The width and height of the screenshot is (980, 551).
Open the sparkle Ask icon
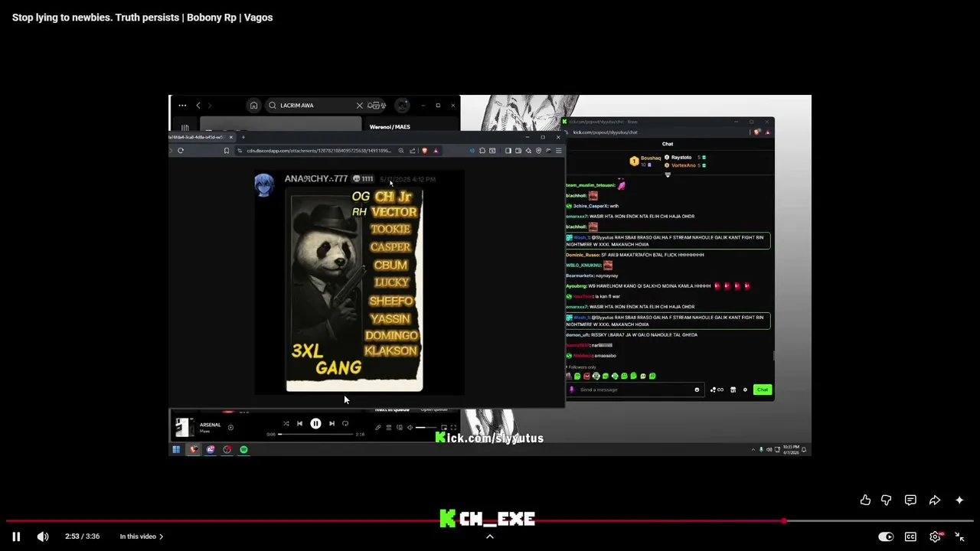pyautogui.click(x=959, y=500)
